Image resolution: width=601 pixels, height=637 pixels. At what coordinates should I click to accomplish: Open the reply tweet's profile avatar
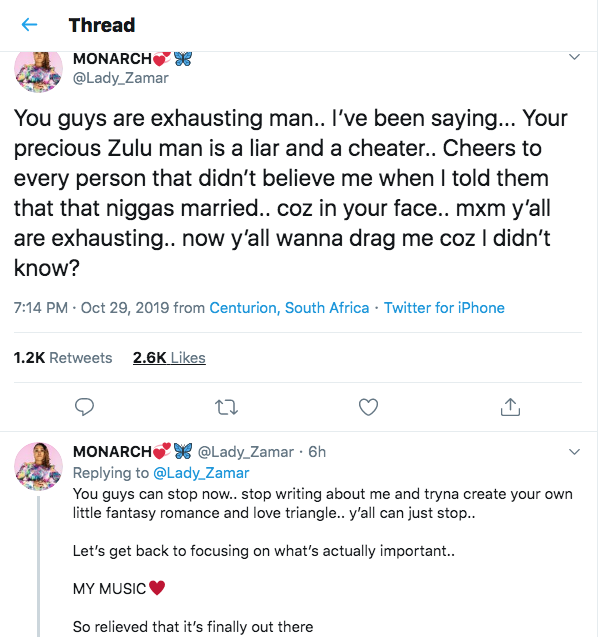(39, 467)
